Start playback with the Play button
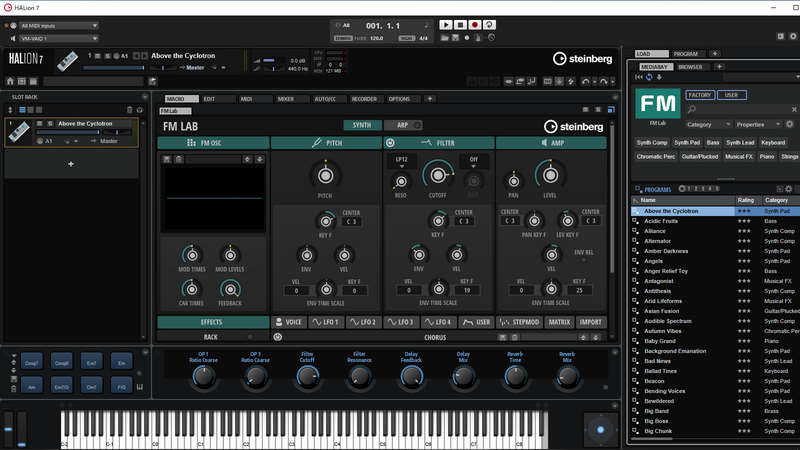Image resolution: width=800 pixels, height=450 pixels. pyautogui.click(x=445, y=25)
